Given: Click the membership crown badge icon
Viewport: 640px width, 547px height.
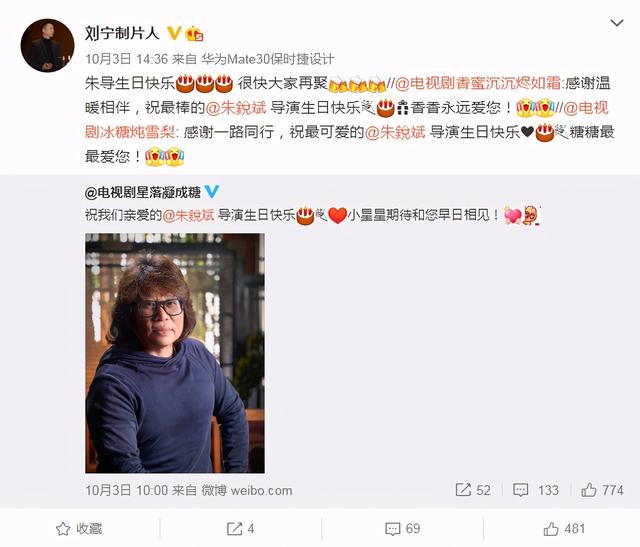Looking at the screenshot, I should 194,33.
